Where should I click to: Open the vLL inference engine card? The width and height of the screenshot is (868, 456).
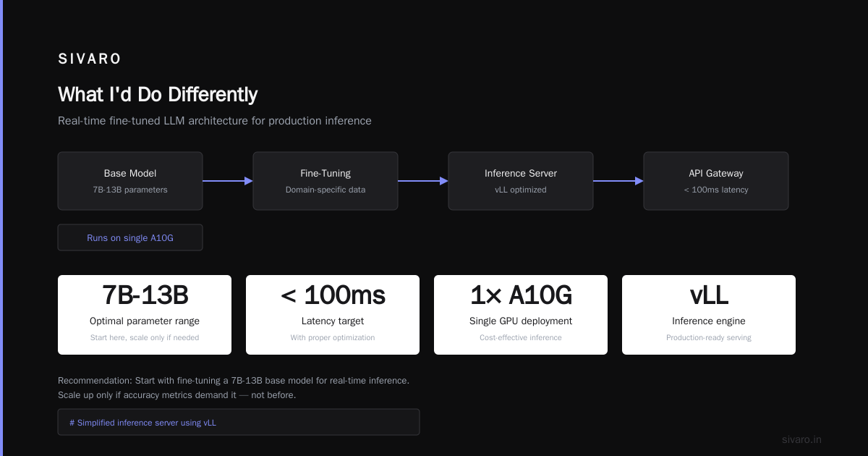[709, 315]
